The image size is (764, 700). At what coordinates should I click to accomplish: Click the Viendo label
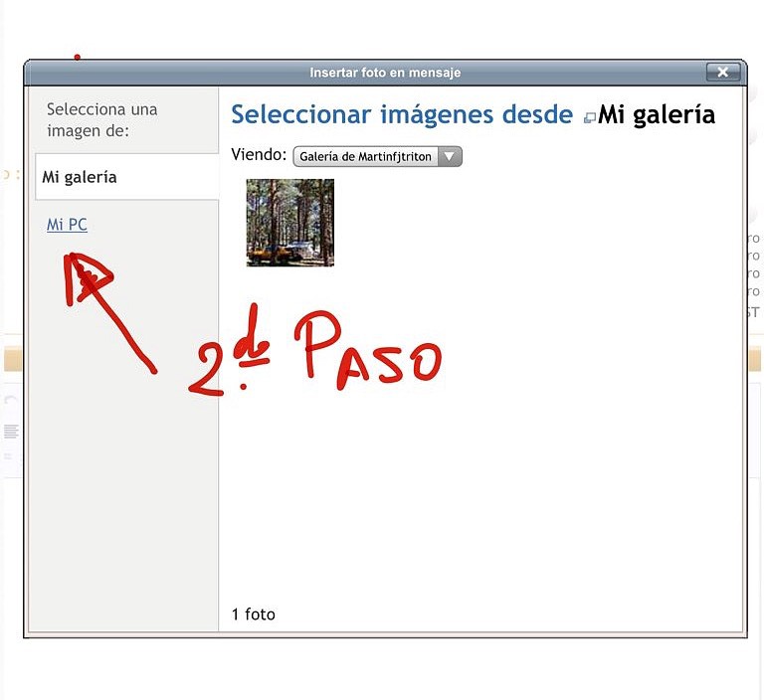point(259,154)
